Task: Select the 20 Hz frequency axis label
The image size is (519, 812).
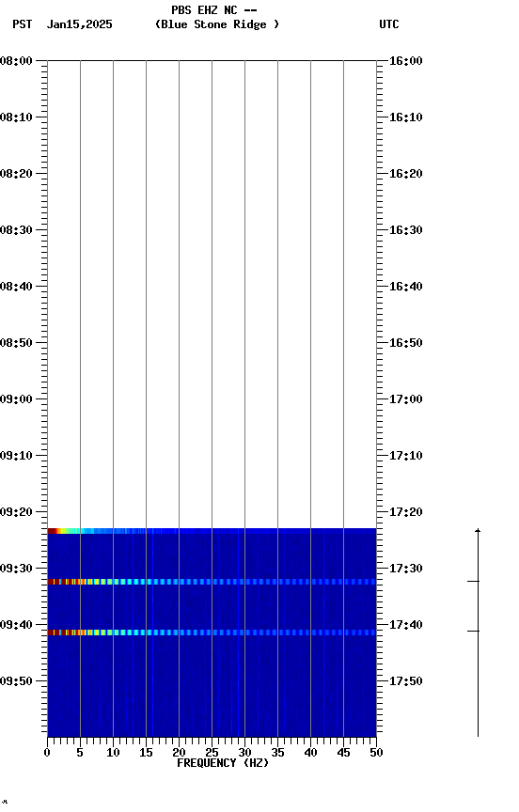Action: 179,753
